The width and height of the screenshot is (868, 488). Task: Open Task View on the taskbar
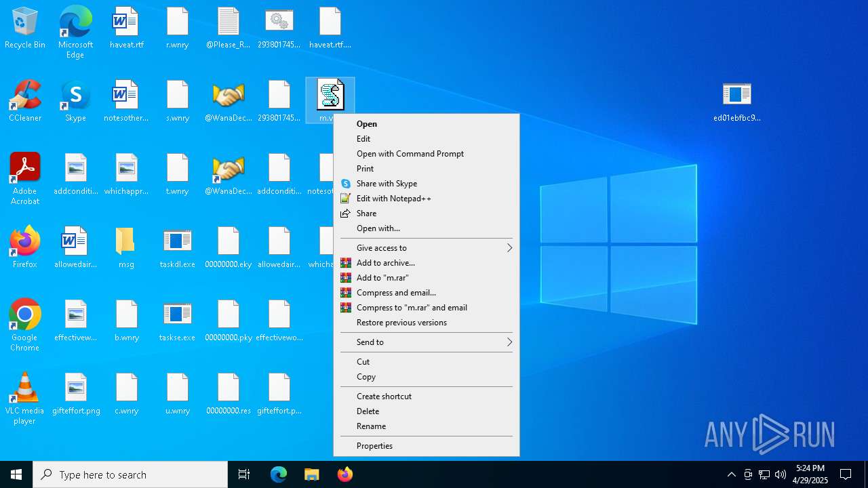(244, 474)
